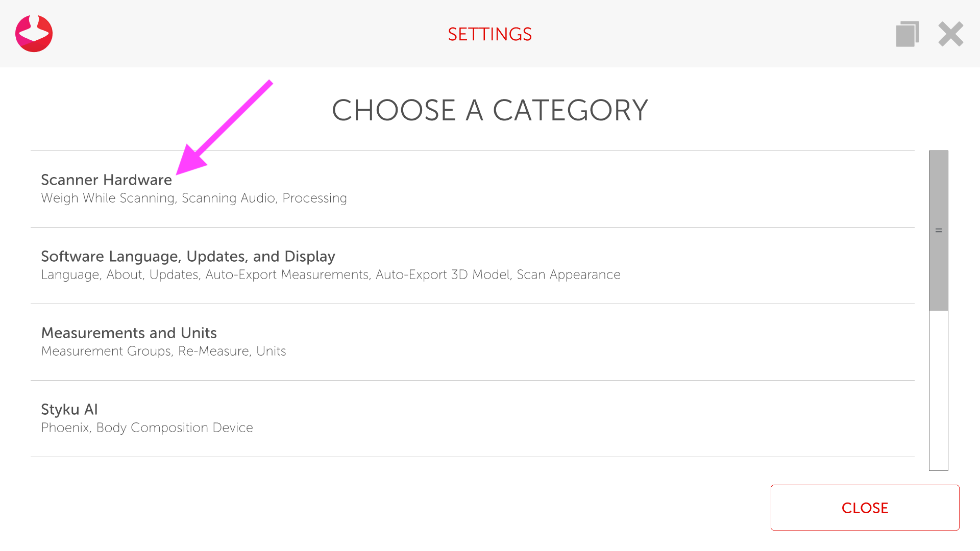Select the Measurements and Units category
The width and height of the screenshot is (980, 551).
129,333
